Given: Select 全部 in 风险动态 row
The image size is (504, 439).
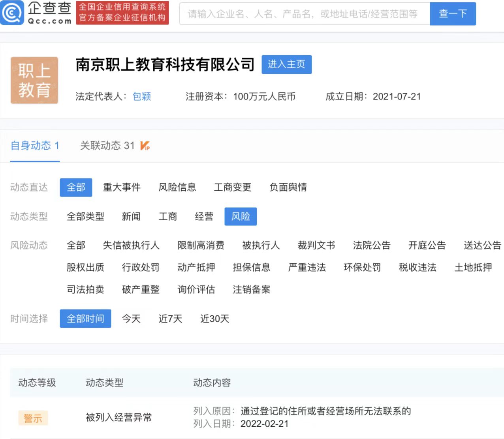Looking at the screenshot, I should pyautogui.click(x=76, y=246).
